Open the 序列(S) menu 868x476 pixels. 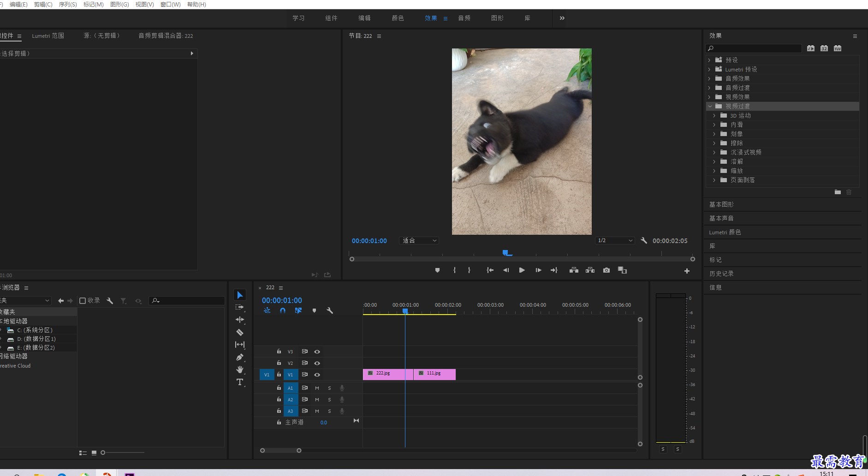click(68, 4)
